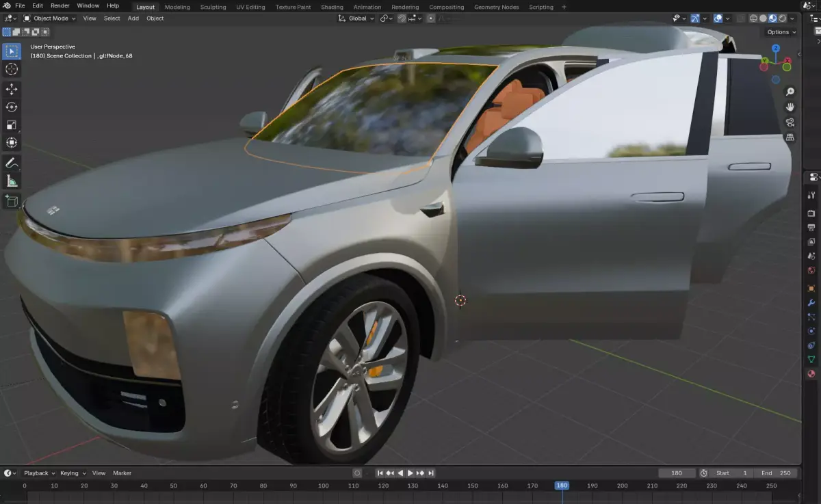Open the Object Mode dropdown
This screenshot has height=504, width=821.
point(49,18)
